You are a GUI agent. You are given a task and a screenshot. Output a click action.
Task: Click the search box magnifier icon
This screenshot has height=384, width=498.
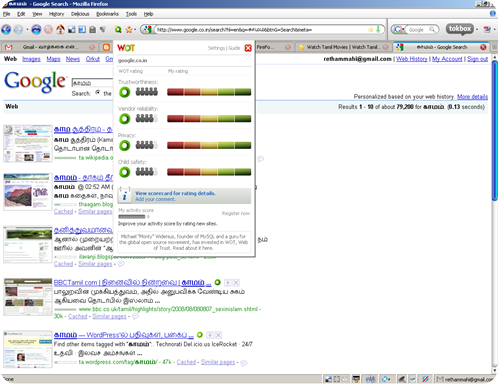click(x=432, y=30)
